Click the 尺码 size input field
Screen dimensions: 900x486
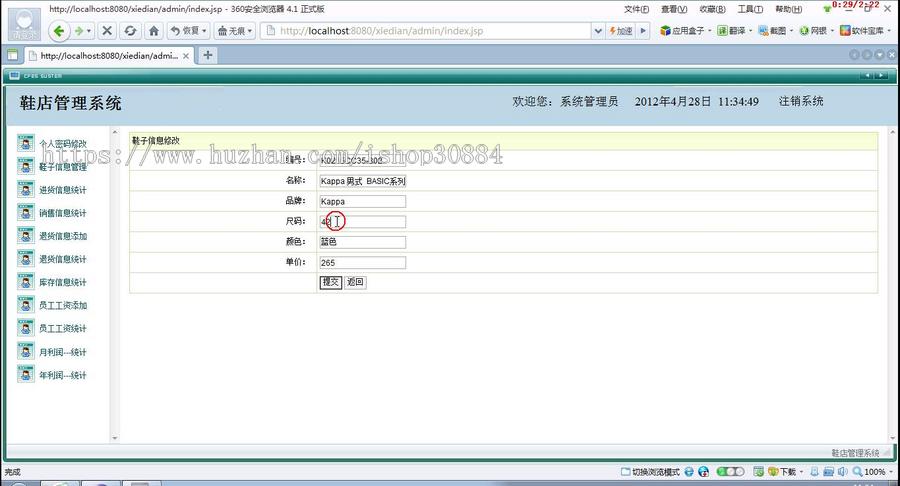click(363, 221)
